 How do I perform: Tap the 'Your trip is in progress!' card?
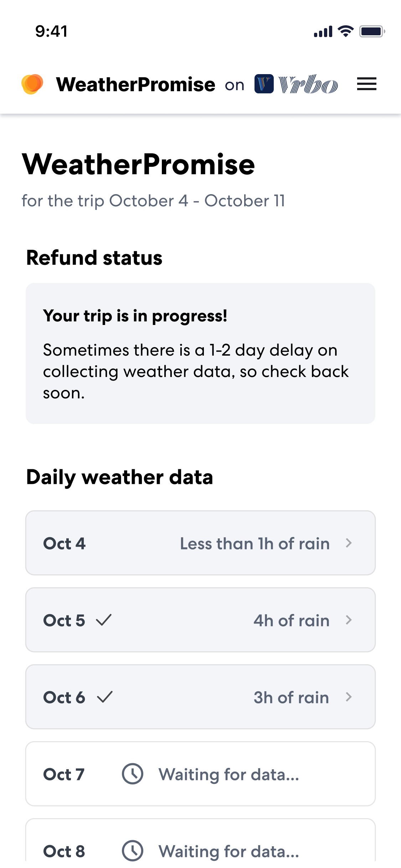tap(200, 353)
